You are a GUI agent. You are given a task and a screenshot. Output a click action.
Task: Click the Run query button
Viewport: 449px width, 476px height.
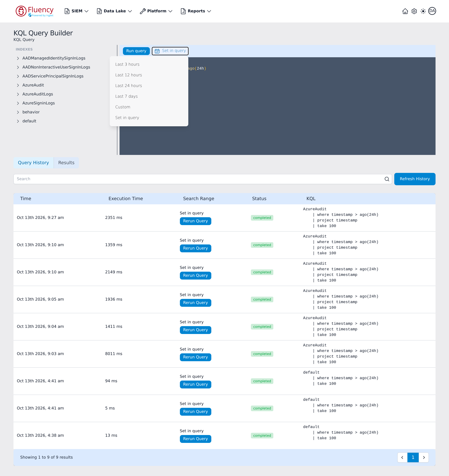136,51
